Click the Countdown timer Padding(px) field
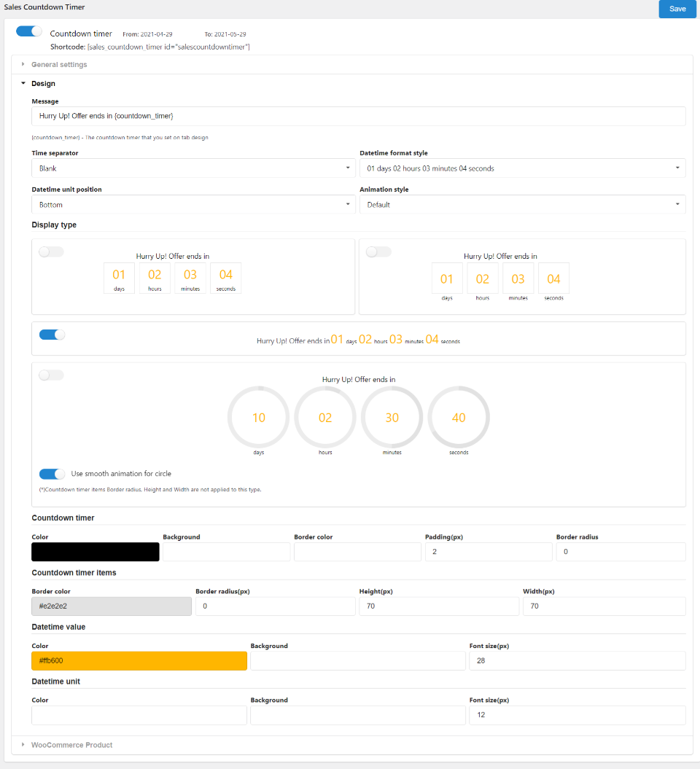Image resolution: width=700 pixels, height=769 pixels. coord(489,552)
